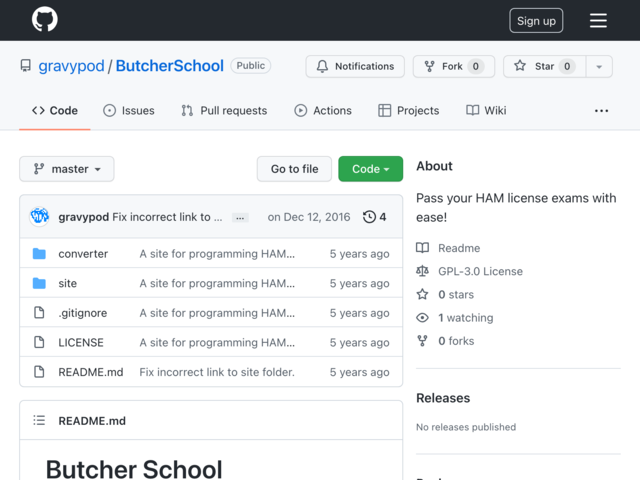640x480 pixels.
Task: Click the README.md file icon
Action: tap(39, 372)
